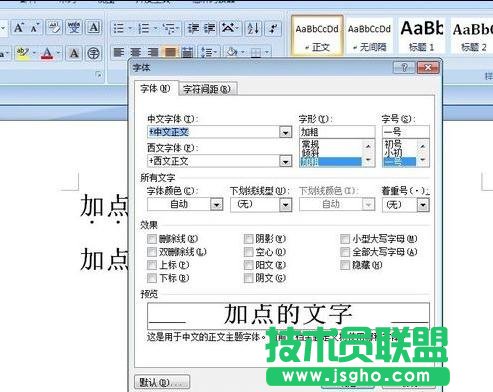The width and height of the screenshot is (493, 392).
Task: Apply Character Border from ribbon
Action: point(93,28)
